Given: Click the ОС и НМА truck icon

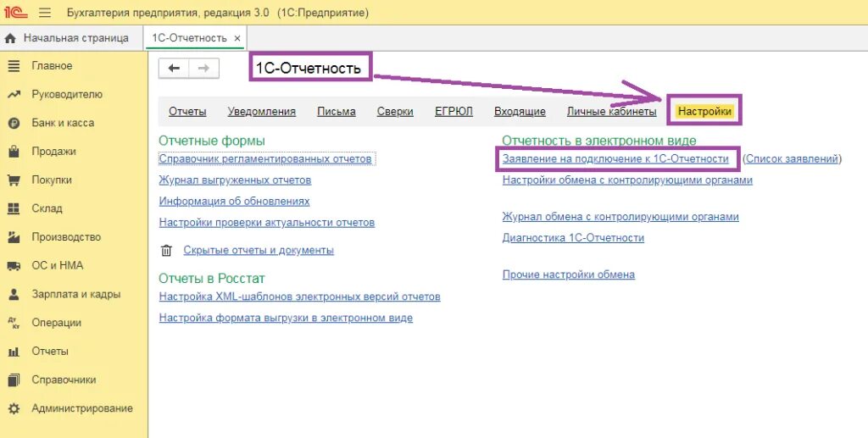Looking at the screenshot, I should 14,266.
